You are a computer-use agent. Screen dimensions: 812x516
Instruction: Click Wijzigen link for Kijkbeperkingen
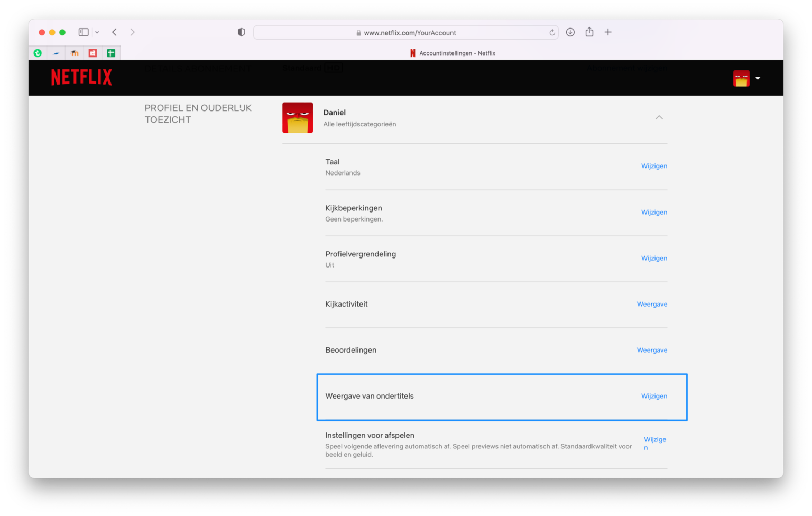tap(654, 212)
